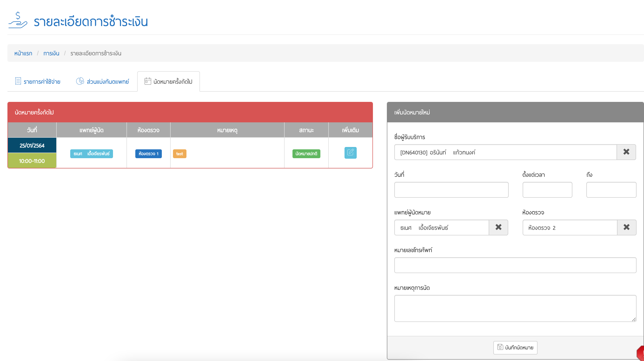This screenshot has width=644, height=361.
Task: Clear the patient name with X icon
Action: click(626, 152)
